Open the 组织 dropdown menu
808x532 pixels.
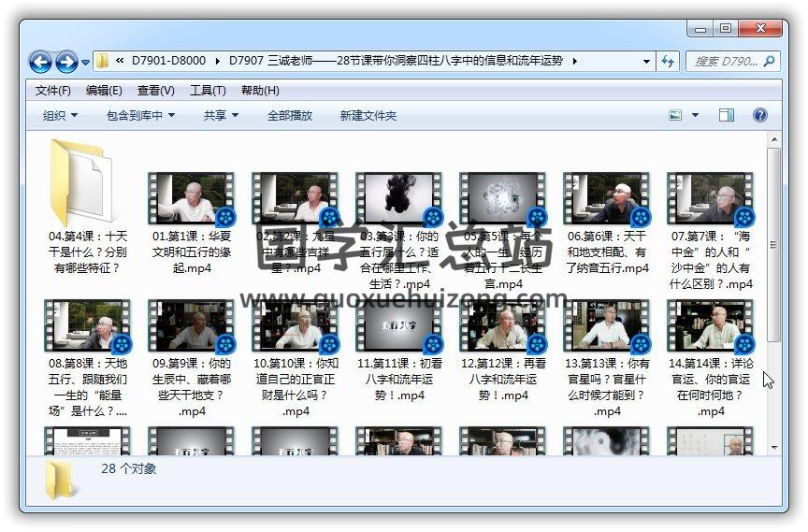coord(60,115)
